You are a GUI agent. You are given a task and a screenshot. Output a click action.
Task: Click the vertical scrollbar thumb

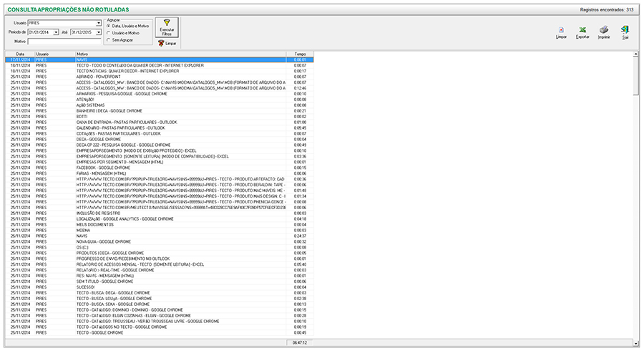pos(636,76)
